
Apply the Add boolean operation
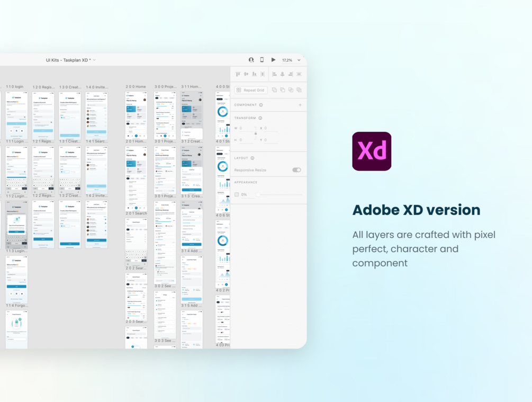coord(274,90)
